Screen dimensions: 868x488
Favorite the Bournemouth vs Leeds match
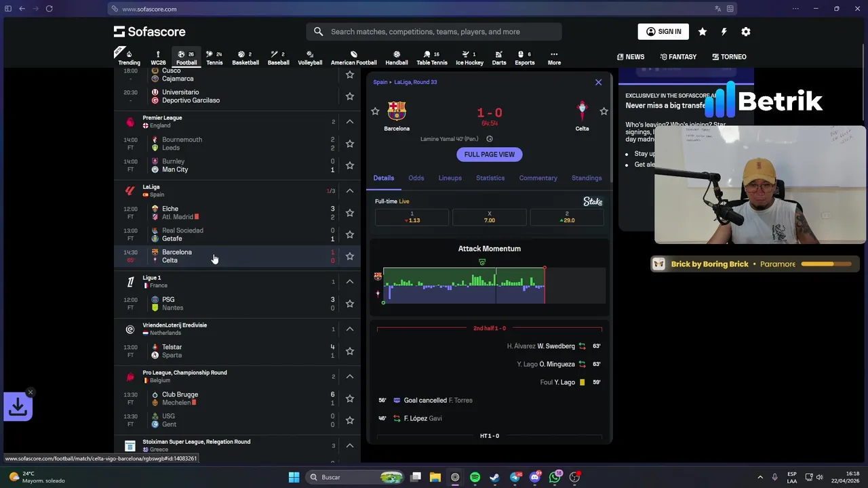click(x=350, y=144)
